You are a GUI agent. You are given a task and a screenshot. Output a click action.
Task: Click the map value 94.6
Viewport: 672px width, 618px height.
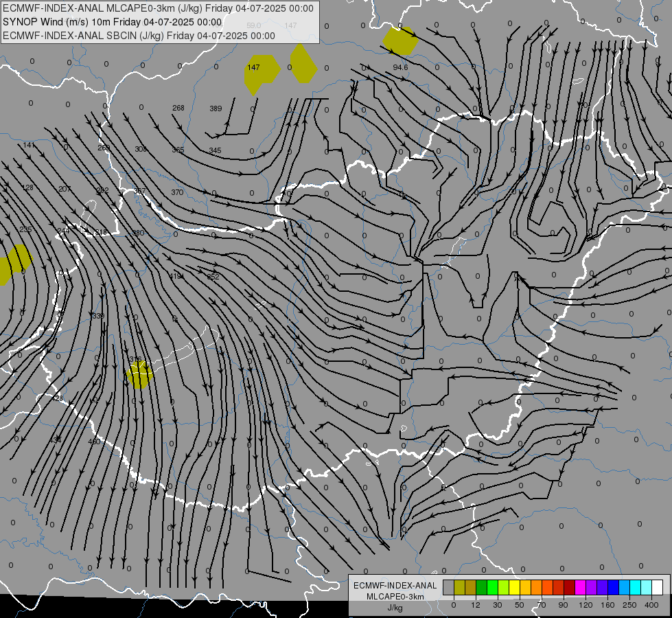[400, 67]
